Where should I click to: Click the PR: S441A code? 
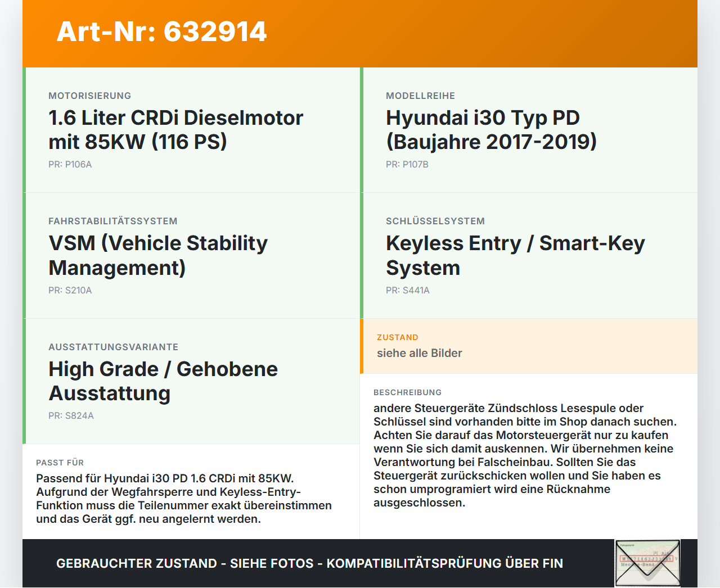(x=407, y=290)
